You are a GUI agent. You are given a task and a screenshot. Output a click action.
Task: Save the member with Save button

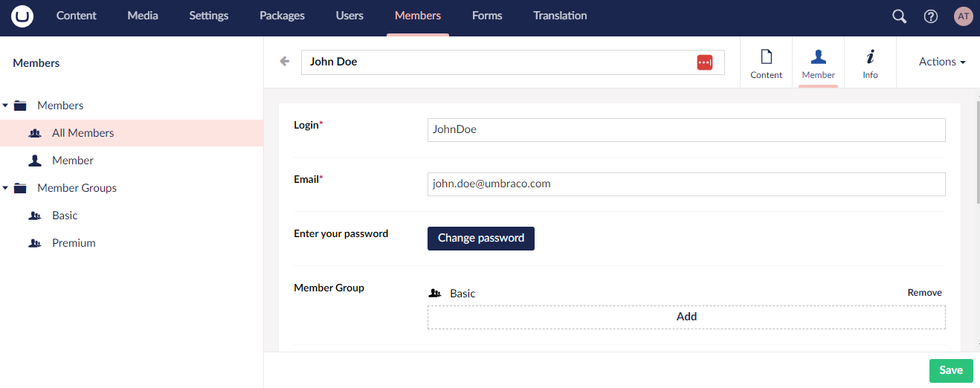(950, 370)
